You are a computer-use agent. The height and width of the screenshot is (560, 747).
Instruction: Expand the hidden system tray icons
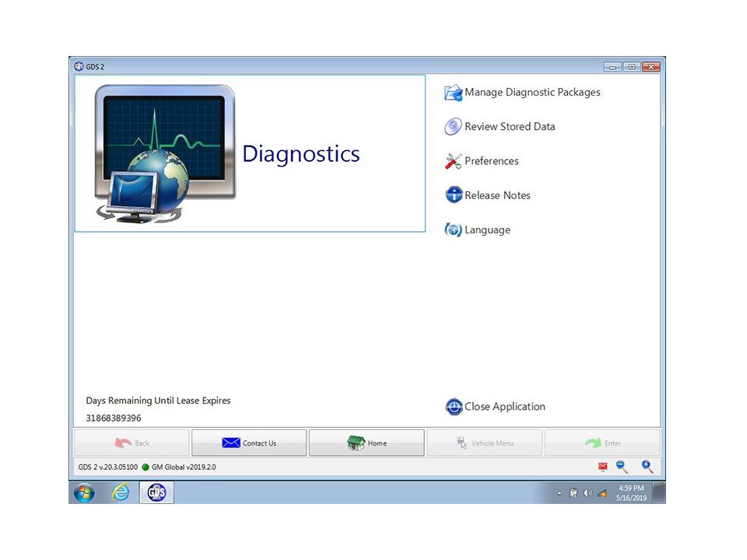coord(559,493)
